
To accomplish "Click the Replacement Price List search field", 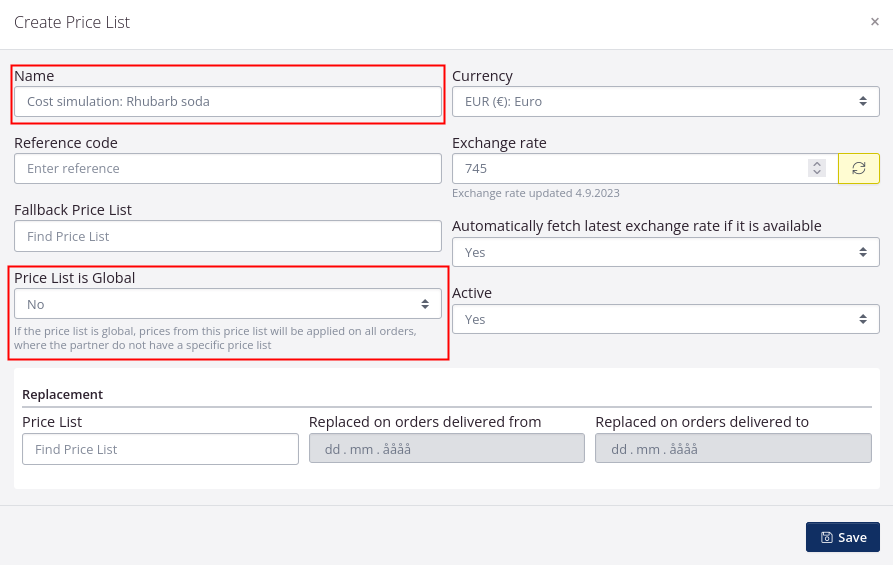I will click(160, 449).
